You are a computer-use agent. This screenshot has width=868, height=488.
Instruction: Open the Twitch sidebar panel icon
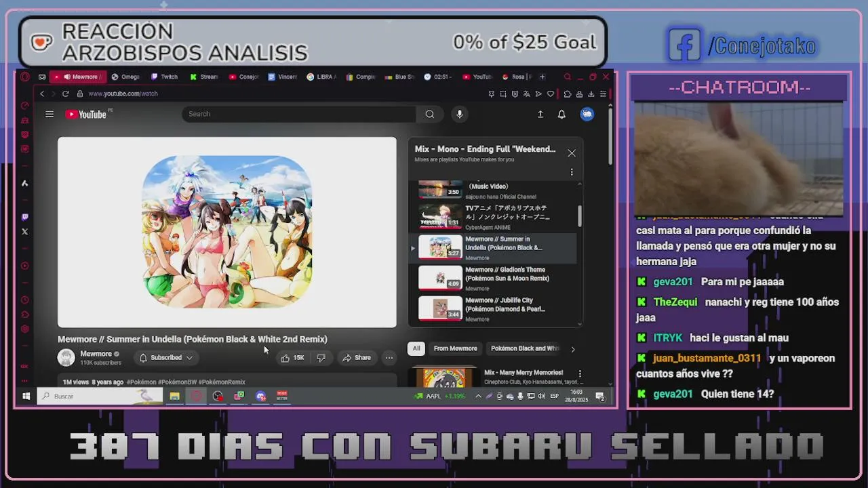click(x=25, y=217)
